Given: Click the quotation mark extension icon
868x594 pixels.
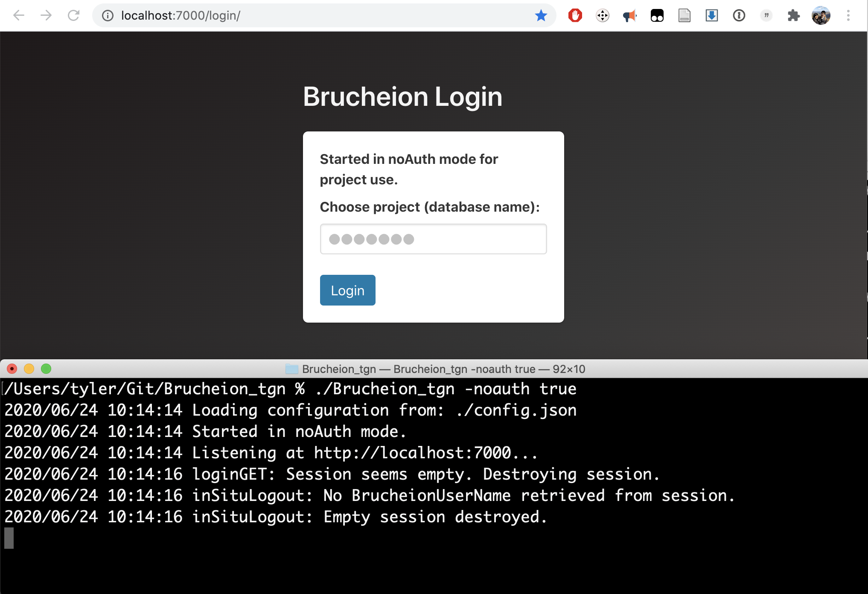Looking at the screenshot, I should (x=766, y=16).
